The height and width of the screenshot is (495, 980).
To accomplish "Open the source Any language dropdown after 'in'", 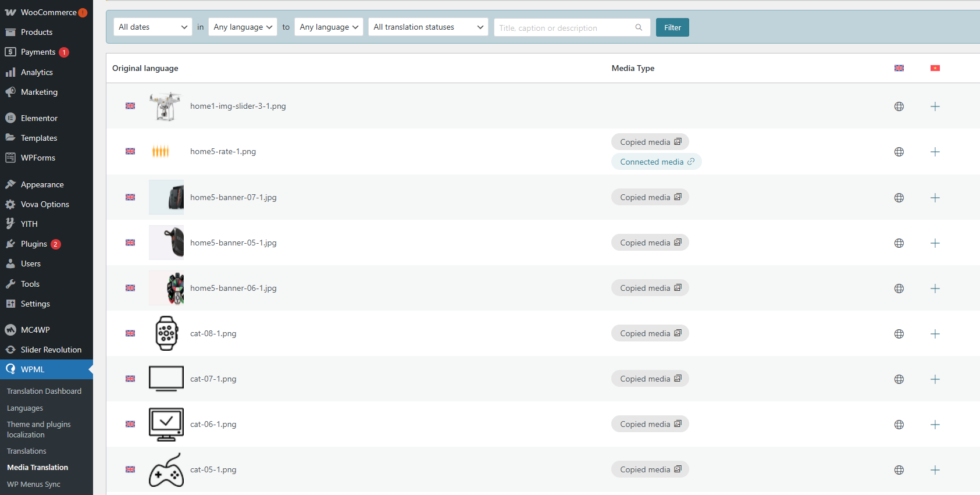I will coord(243,27).
